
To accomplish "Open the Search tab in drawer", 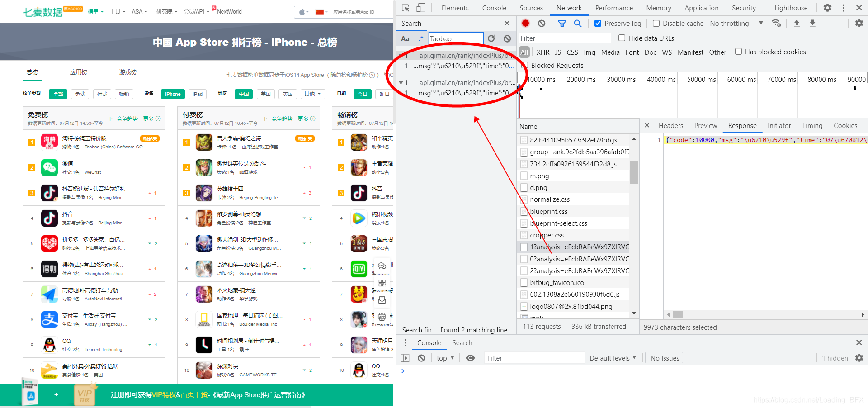I will click(x=462, y=342).
